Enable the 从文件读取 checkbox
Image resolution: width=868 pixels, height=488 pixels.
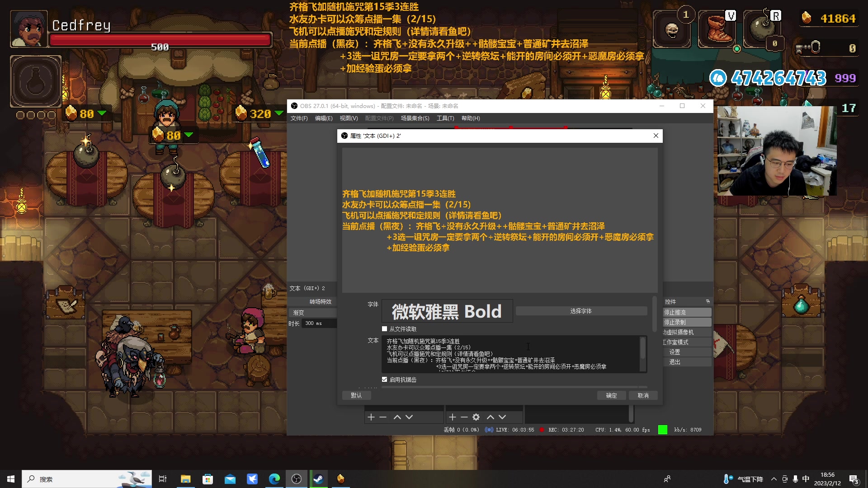point(385,329)
